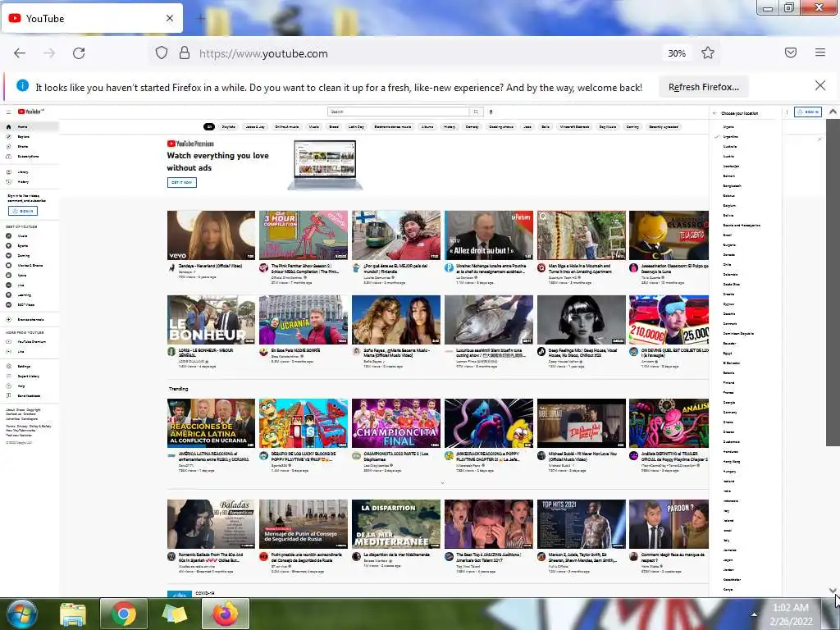Image resolution: width=840 pixels, height=630 pixels.
Task: Open the Zendaya Neverland video thumbnail
Action: tap(211, 235)
